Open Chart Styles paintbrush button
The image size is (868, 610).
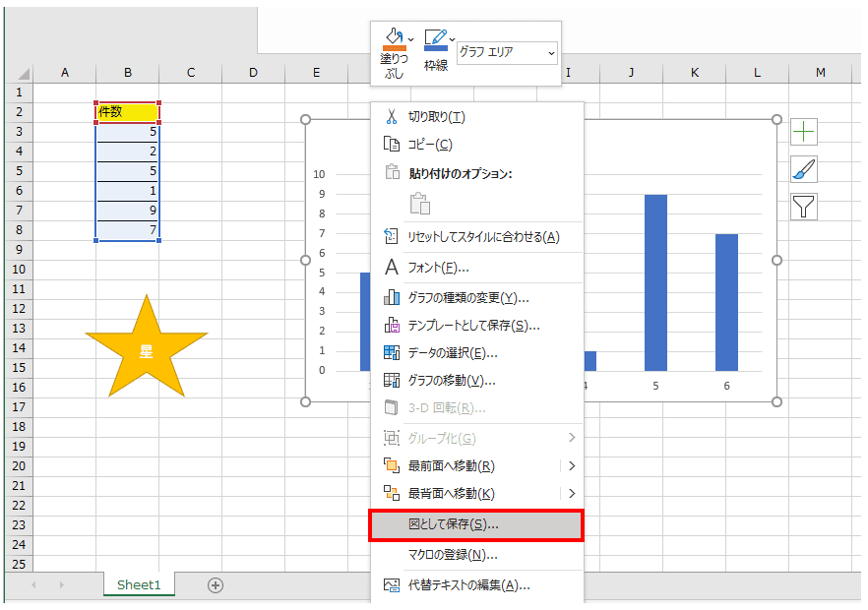click(x=804, y=169)
